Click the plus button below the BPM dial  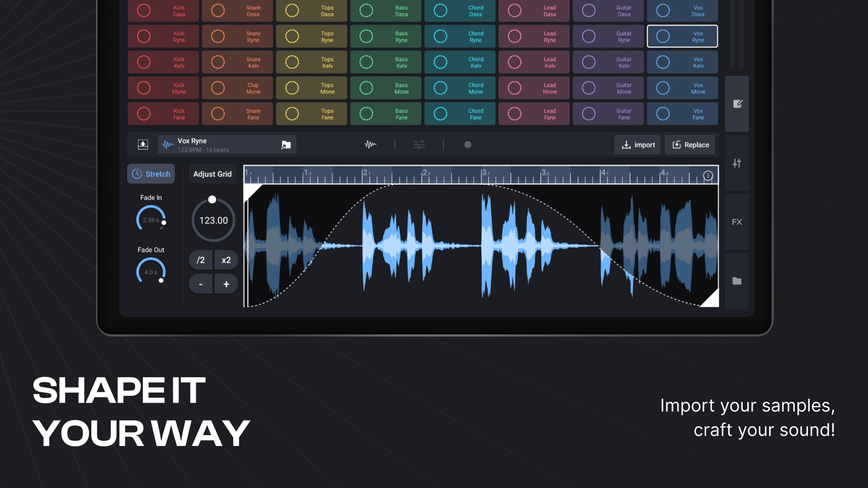(x=226, y=284)
